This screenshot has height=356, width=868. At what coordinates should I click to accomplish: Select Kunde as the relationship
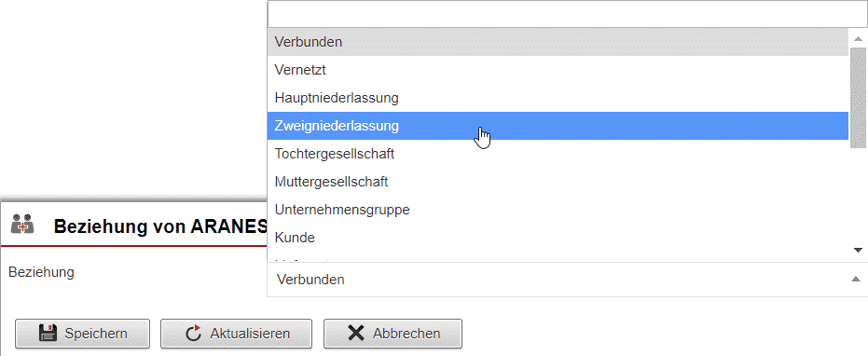(x=558, y=238)
